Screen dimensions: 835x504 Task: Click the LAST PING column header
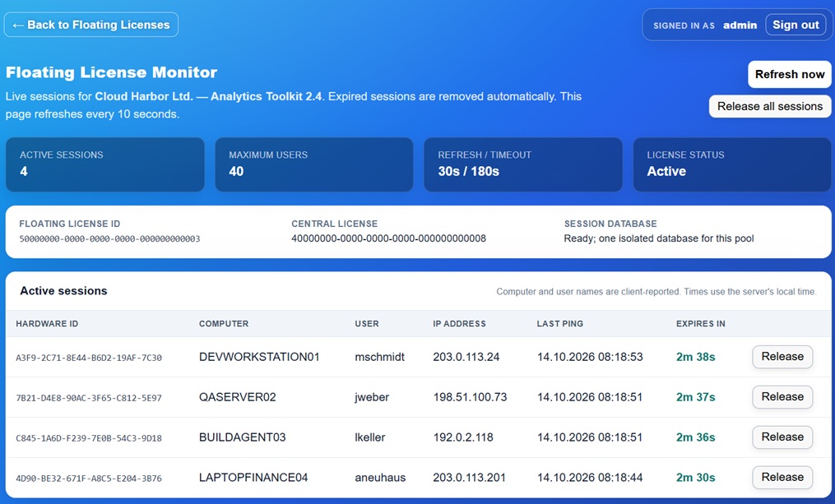click(x=559, y=324)
